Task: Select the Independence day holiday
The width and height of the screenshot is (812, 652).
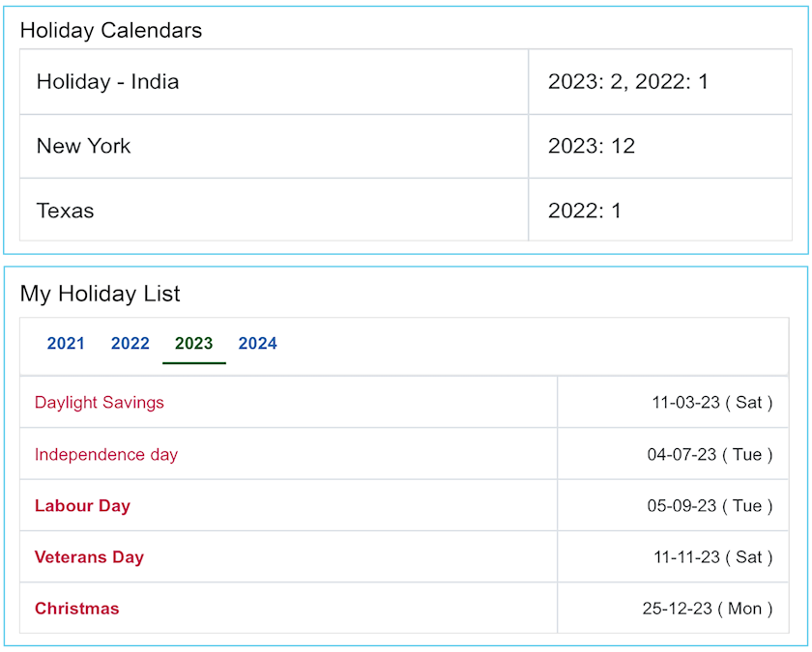Action: tap(106, 455)
